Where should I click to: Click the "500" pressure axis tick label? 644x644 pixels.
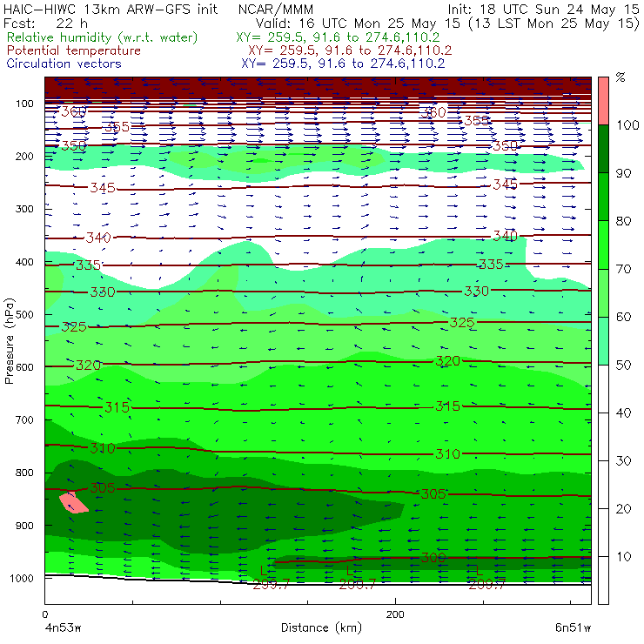click(24, 315)
